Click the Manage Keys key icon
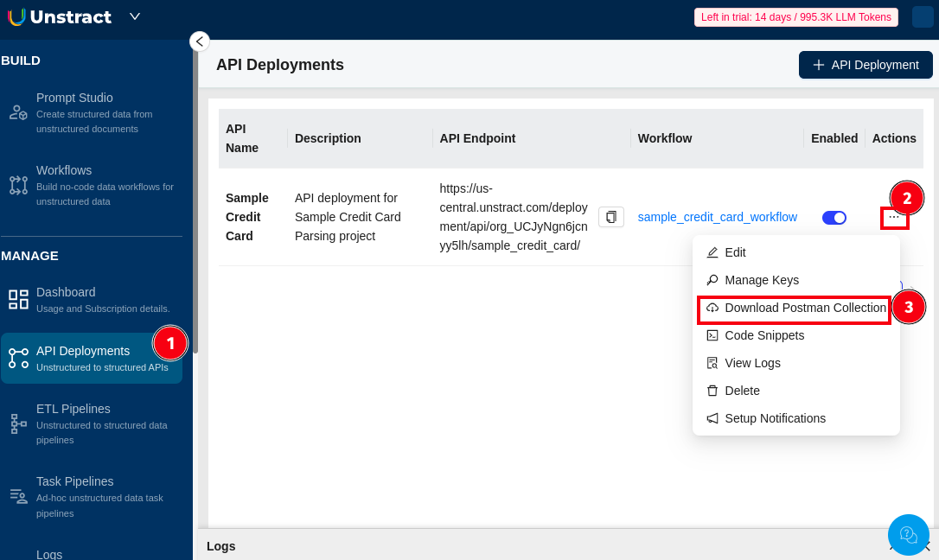 coord(712,280)
